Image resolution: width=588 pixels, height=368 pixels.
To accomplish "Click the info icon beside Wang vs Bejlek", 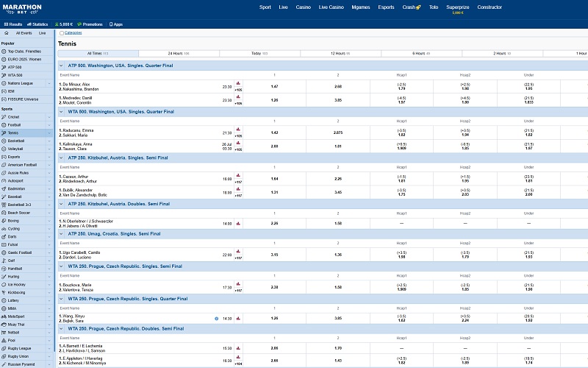I will [216, 319].
